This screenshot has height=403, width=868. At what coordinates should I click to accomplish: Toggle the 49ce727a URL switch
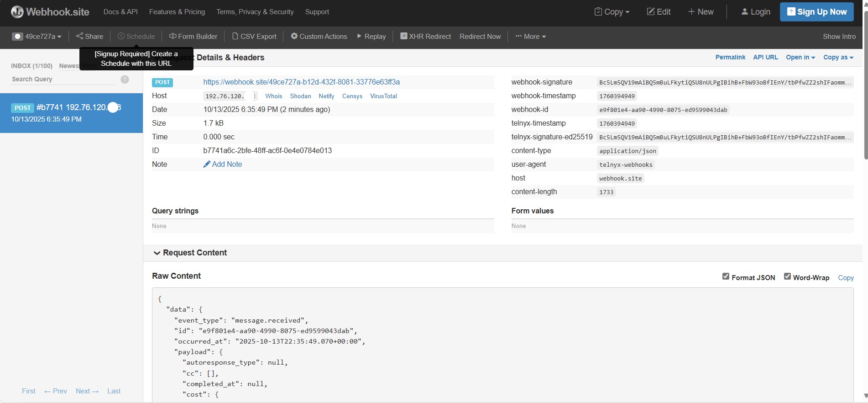pyautogui.click(x=18, y=37)
